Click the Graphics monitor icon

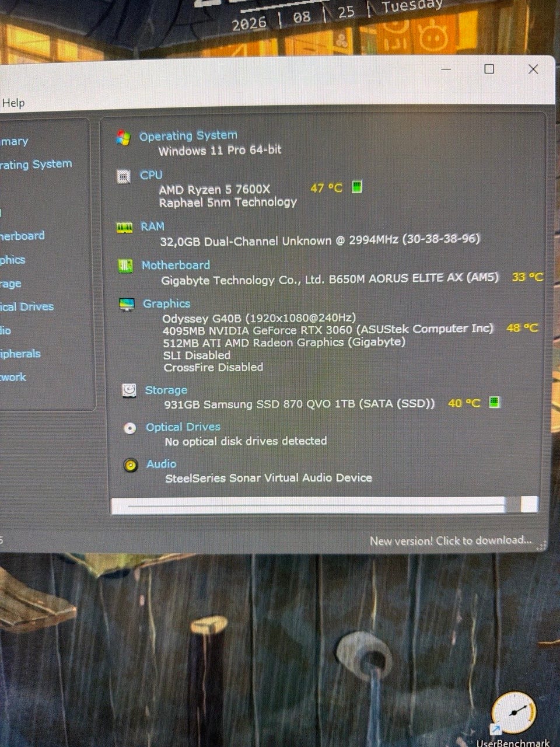click(127, 305)
